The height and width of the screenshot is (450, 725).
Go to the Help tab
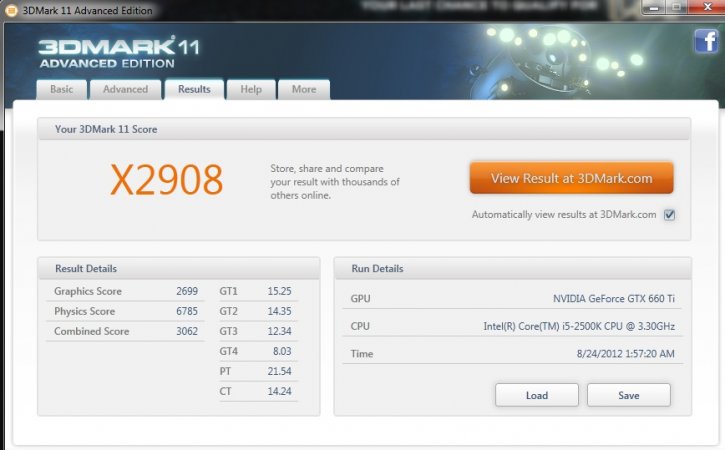pos(251,89)
